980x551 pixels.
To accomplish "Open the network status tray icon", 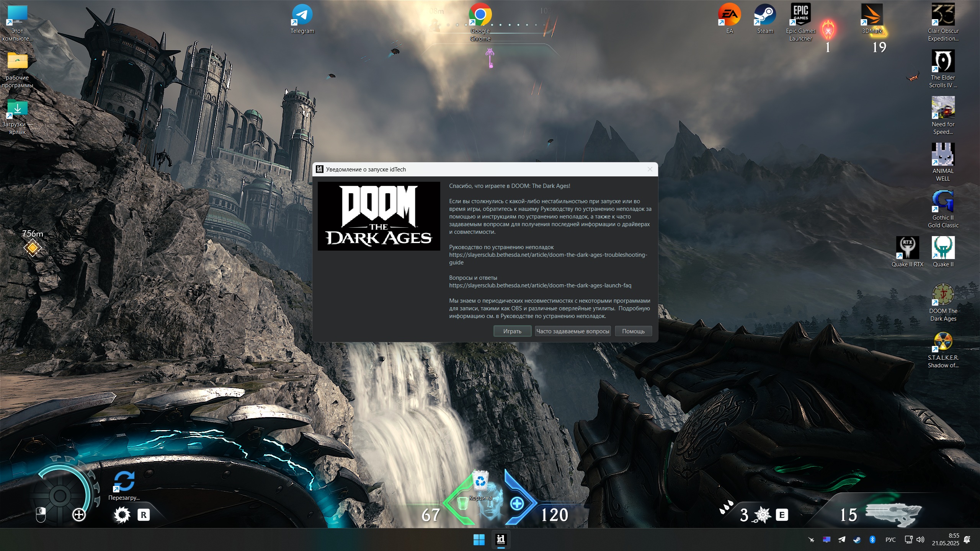I will pyautogui.click(x=908, y=540).
